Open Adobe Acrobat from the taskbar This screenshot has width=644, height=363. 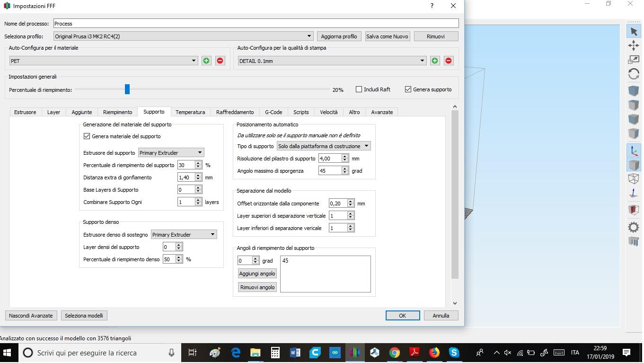pos(415,353)
